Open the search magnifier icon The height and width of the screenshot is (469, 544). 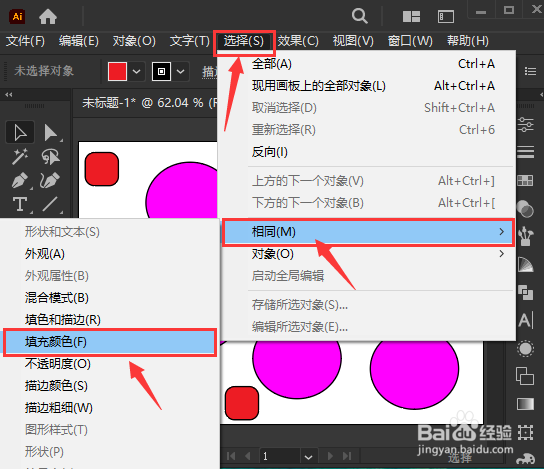[359, 16]
